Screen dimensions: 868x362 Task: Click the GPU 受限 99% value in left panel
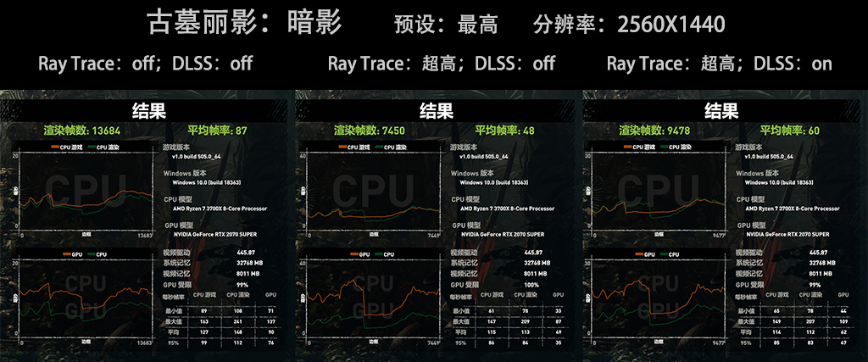[242, 285]
